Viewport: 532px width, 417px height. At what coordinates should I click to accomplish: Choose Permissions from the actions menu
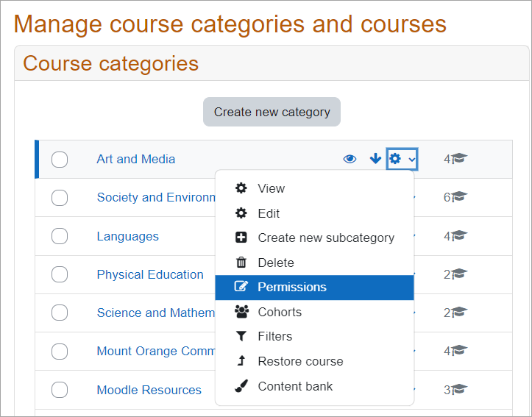(x=291, y=287)
